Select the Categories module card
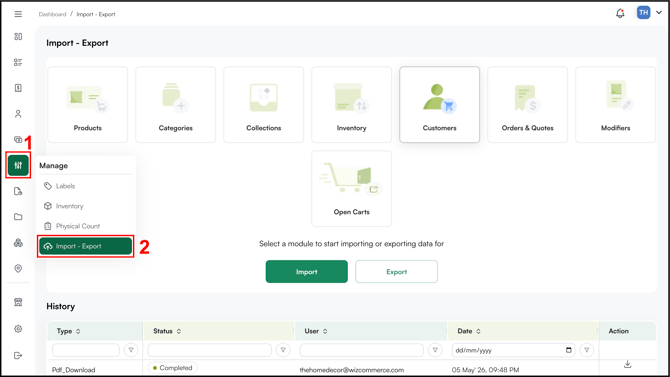Screen dimensions: 670x377 (x=176, y=104)
